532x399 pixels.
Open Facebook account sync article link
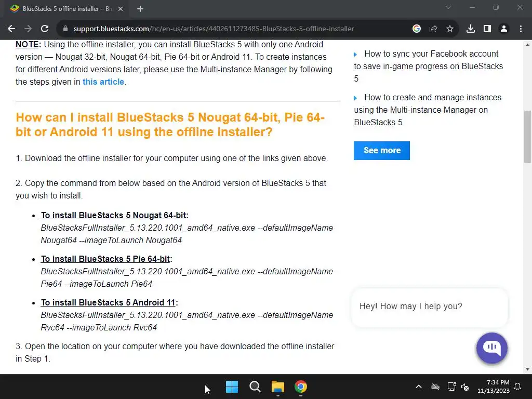428,66
